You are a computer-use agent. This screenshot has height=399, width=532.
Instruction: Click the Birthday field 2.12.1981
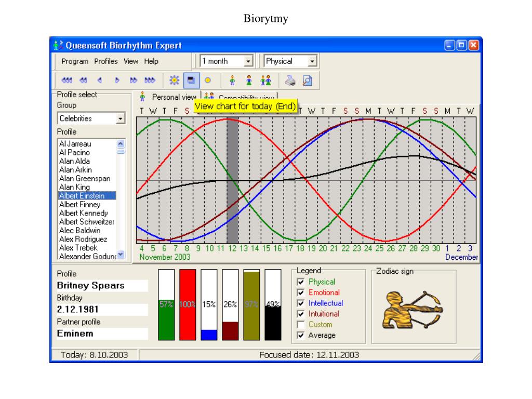(102, 310)
